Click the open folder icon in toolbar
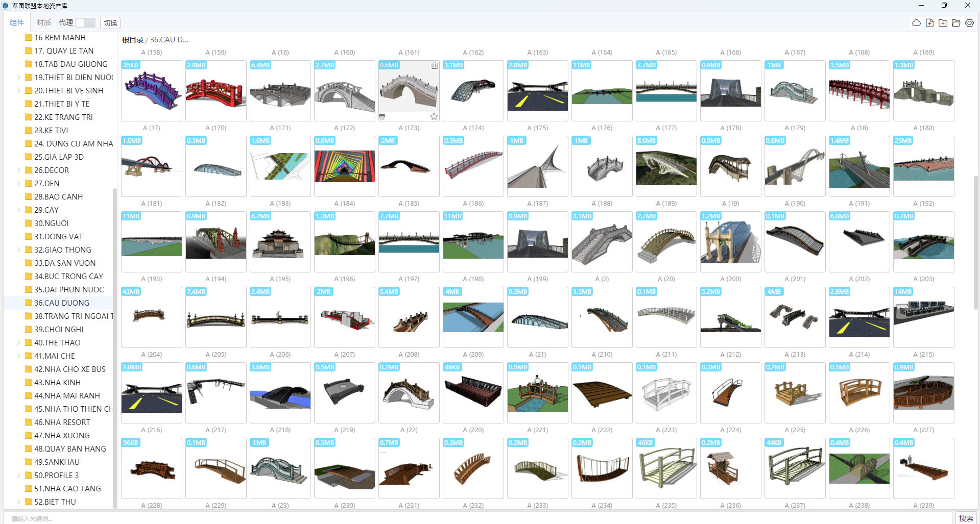The height and width of the screenshot is (524, 980). click(956, 23)
